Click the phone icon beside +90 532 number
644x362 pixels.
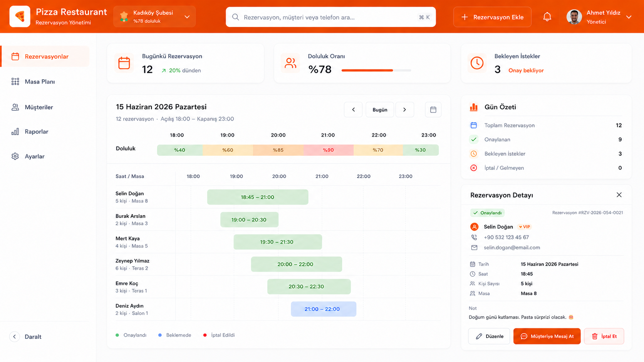[474, 237]
